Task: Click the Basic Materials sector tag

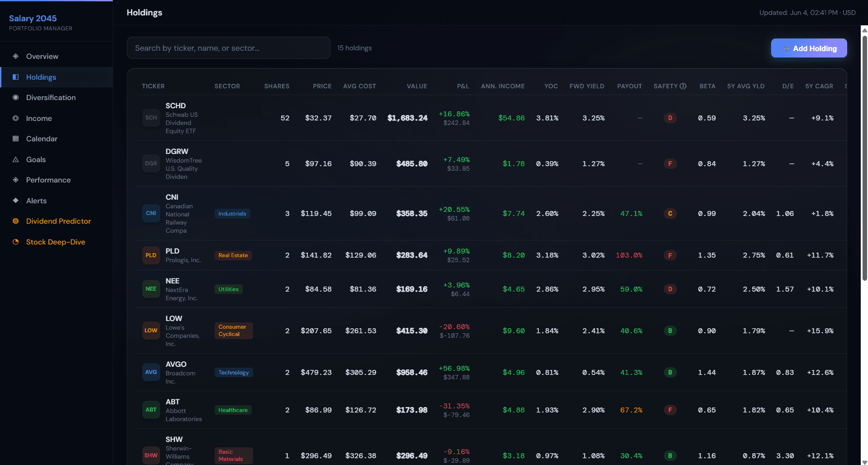Action: (x=234, y=455)
